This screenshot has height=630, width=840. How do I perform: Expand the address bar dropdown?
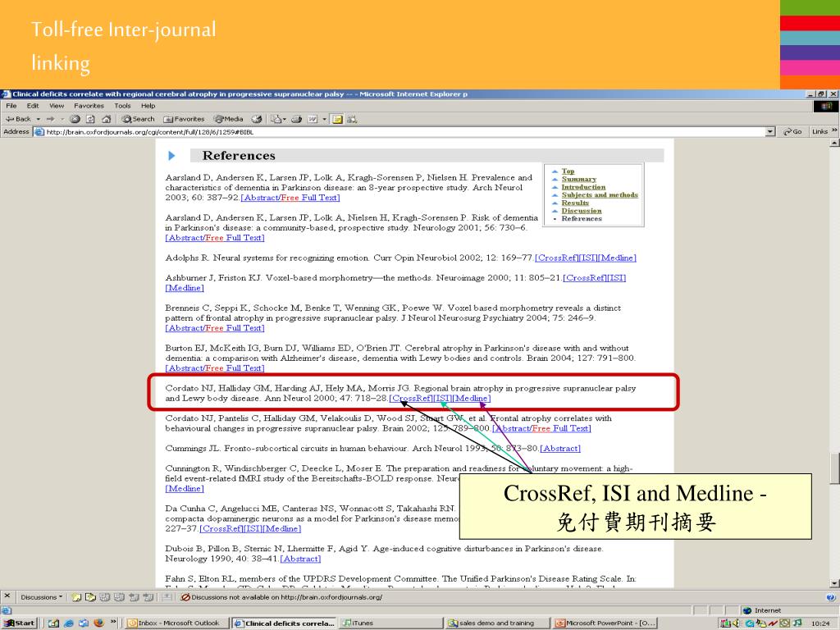770,131
